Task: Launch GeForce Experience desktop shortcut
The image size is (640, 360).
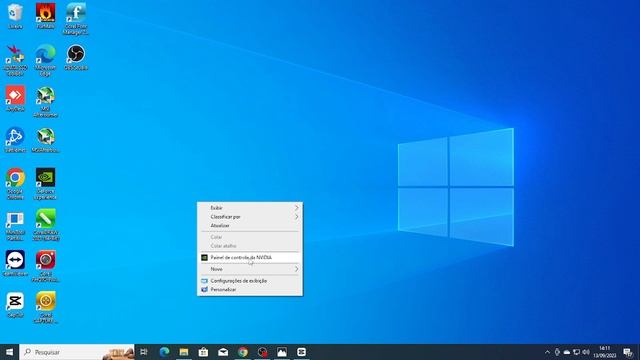Action: click(x=45, y=184)
